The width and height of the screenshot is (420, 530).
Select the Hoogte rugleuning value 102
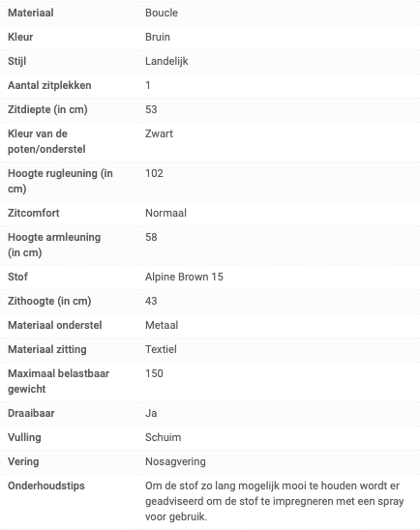[x=154, y=173]
